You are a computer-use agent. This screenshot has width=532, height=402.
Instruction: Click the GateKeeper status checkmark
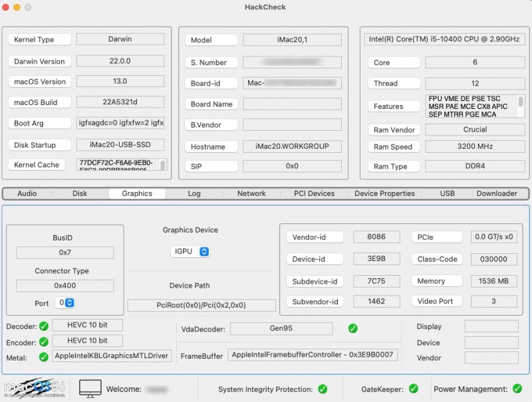coord(413,389)
